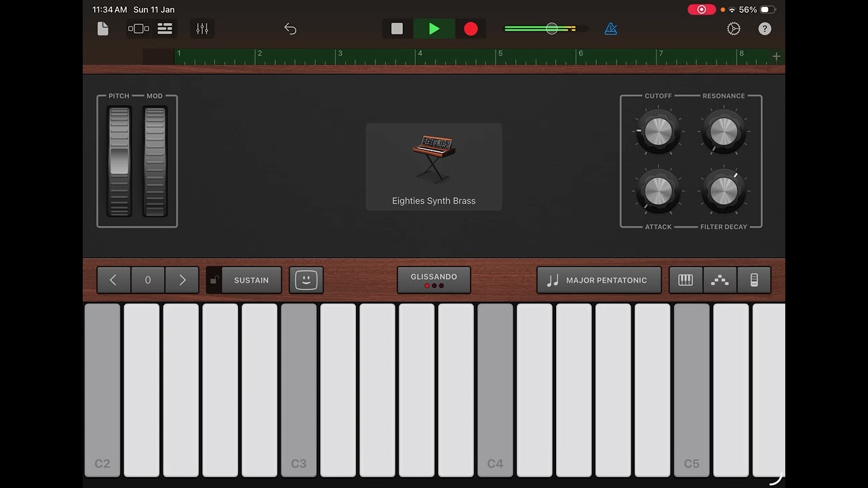The width and height of the screenshot is (868, 488).
Task: Toggle keyboard controls view icon
Action: point(753,280)
